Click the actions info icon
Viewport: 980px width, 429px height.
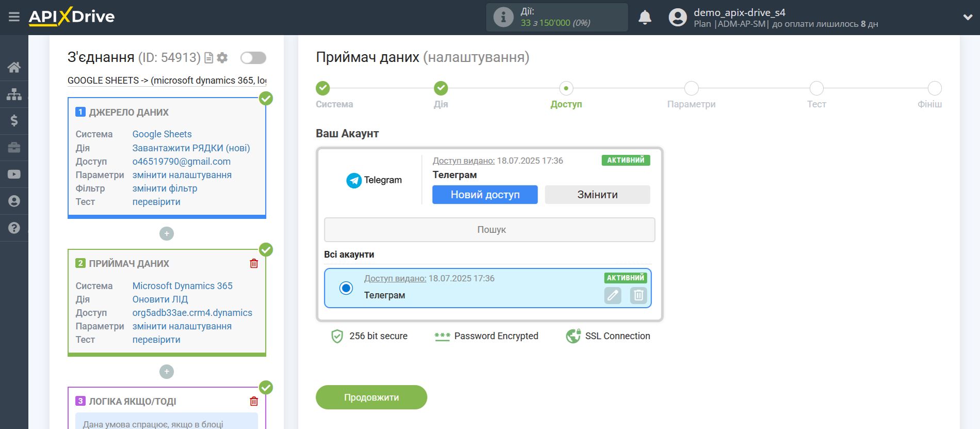point(503,17)
